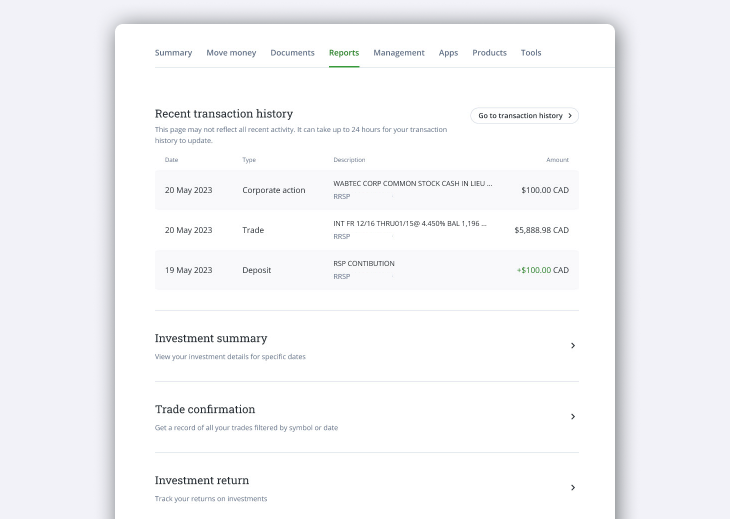
Task: Expand Investment summary using its chevron arrow
Action: pyautogui.click(x=572, y=346)
